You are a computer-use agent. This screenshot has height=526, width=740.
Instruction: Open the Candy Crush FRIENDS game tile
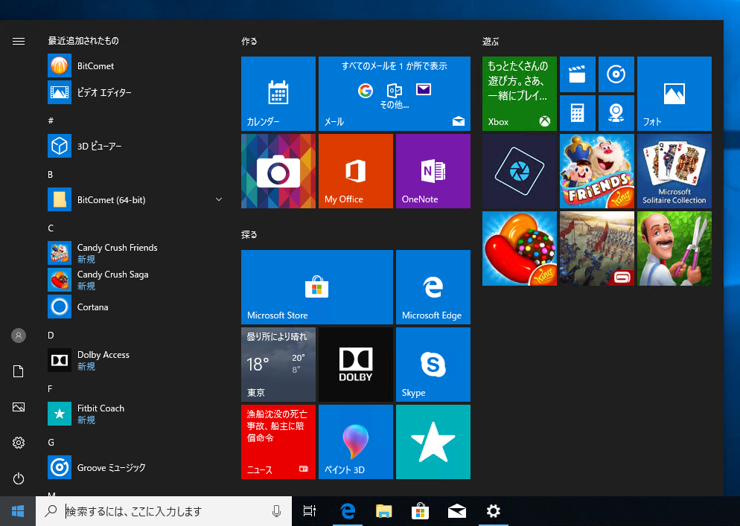[x=597, y=171]
